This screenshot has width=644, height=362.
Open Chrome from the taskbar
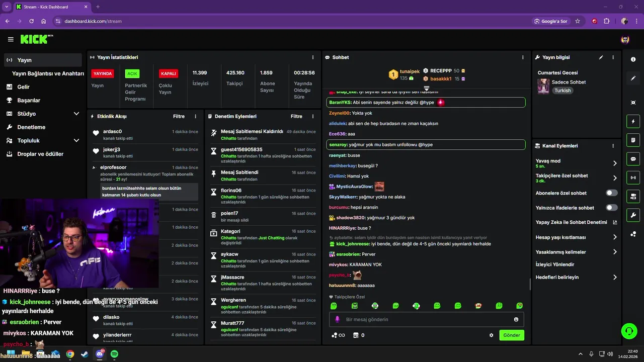70,354
